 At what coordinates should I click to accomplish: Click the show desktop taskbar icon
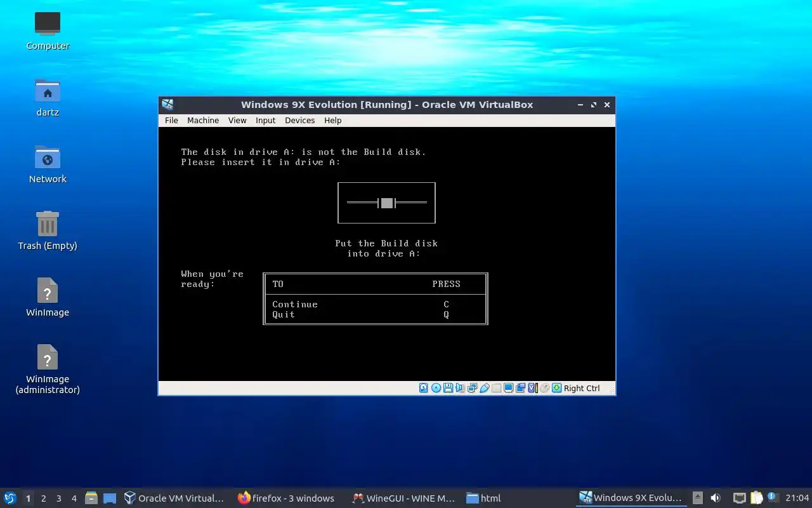110,498
